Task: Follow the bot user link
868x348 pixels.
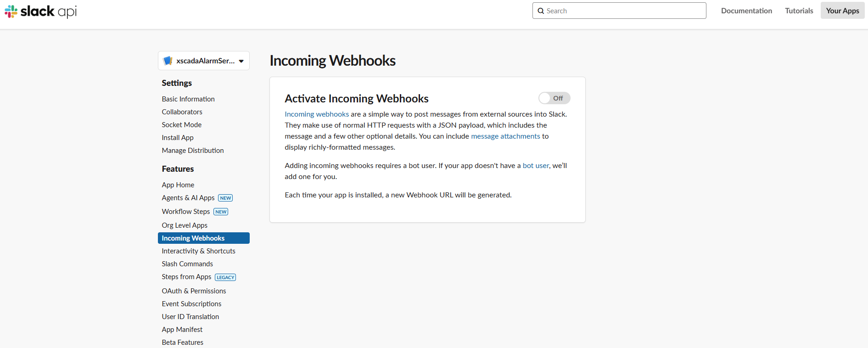Action: tap(536, 166)
